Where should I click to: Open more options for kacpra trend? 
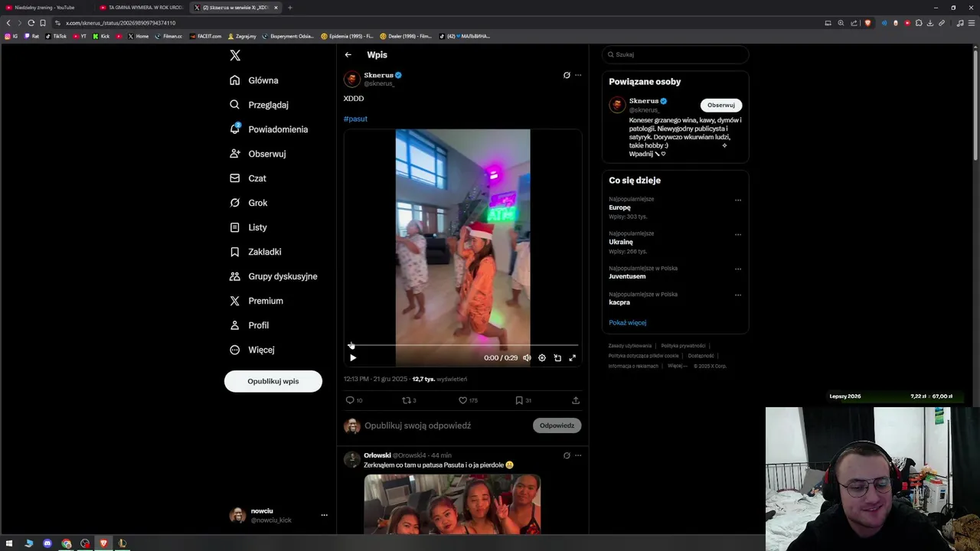738,295
